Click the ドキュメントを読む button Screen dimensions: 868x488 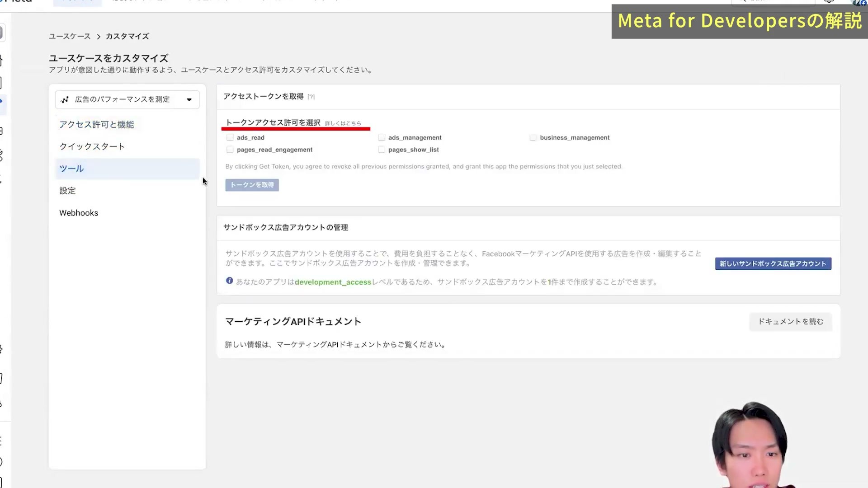pyautogui.click(x=791, y=322)
